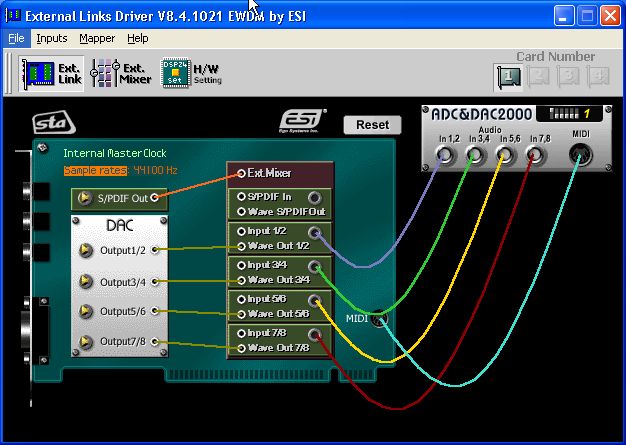Click the Output3/4 connection dot

[155, 281]
